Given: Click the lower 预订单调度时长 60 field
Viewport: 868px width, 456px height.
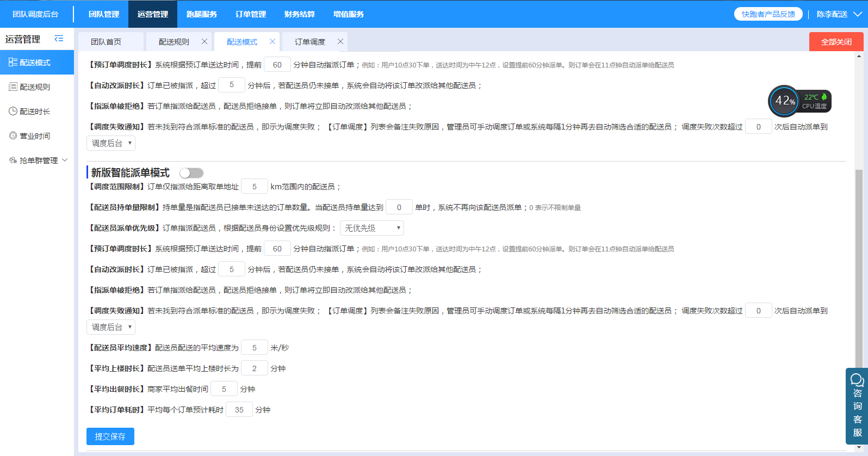Looking at the screenshot, I should point(277,249).
